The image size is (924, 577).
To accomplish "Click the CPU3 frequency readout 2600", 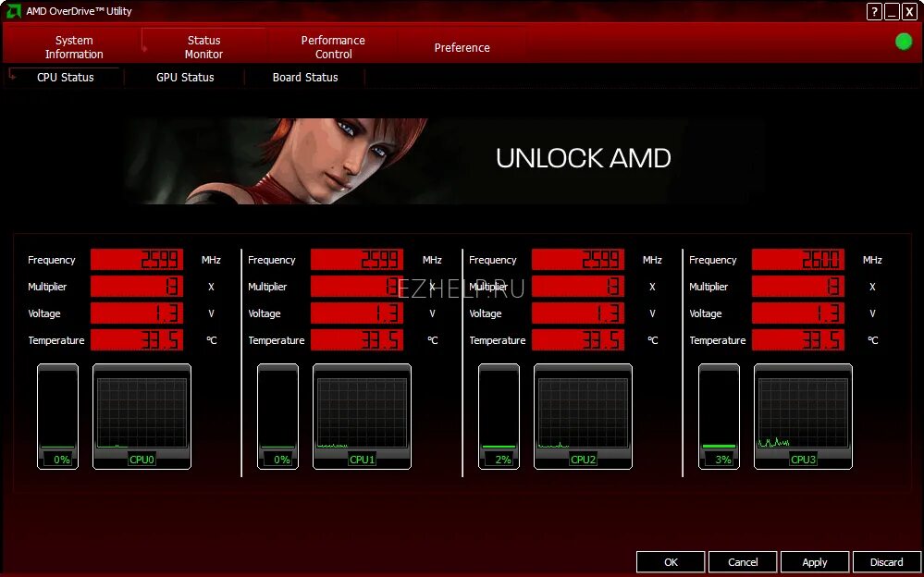I will (798, 259).
